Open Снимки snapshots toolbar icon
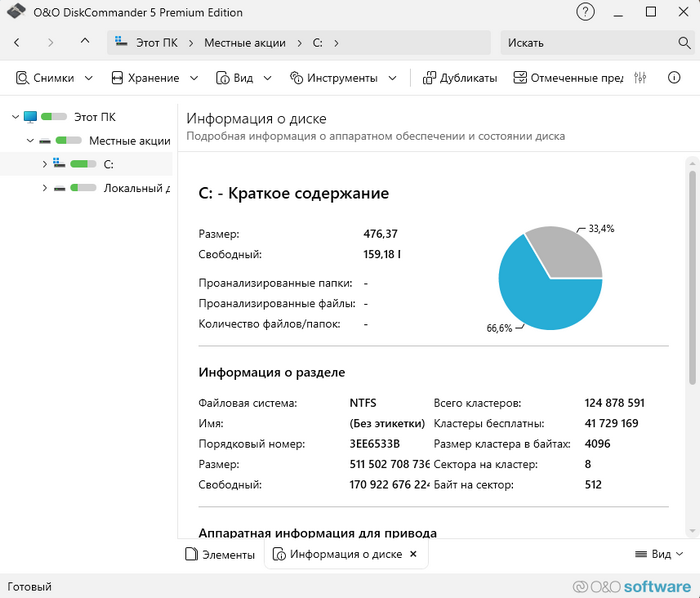This screenshot has height=598, width=700. [22, 78]
